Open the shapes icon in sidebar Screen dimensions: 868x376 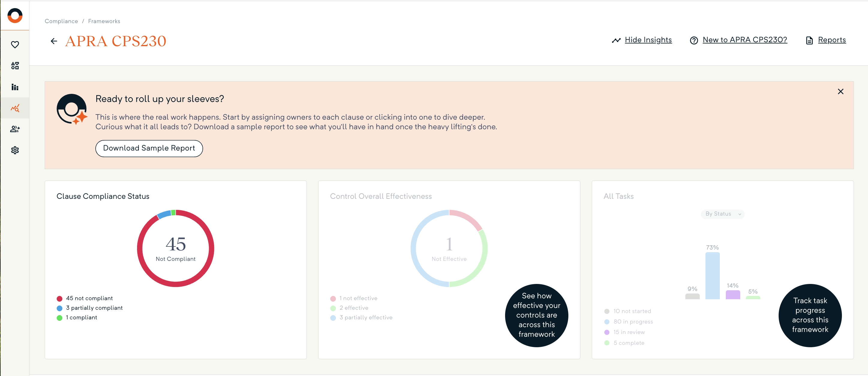click(x=15, y=66)
